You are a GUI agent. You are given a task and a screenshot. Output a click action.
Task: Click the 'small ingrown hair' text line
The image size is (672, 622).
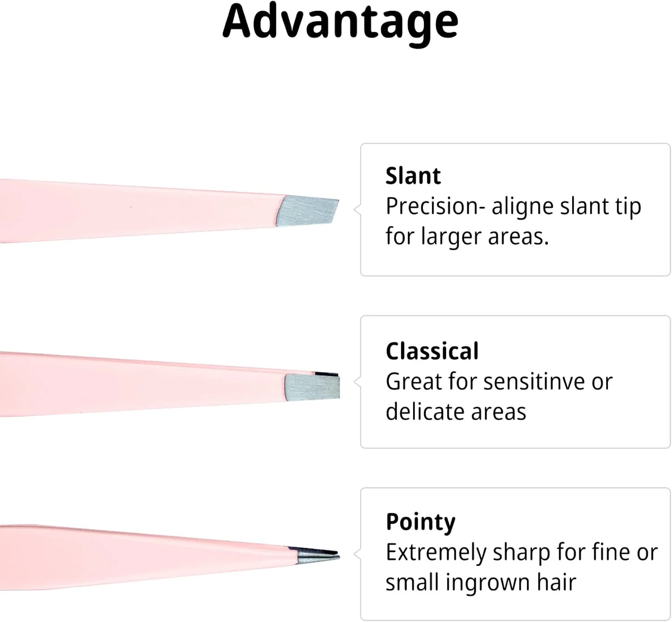(x=480, y=583)
